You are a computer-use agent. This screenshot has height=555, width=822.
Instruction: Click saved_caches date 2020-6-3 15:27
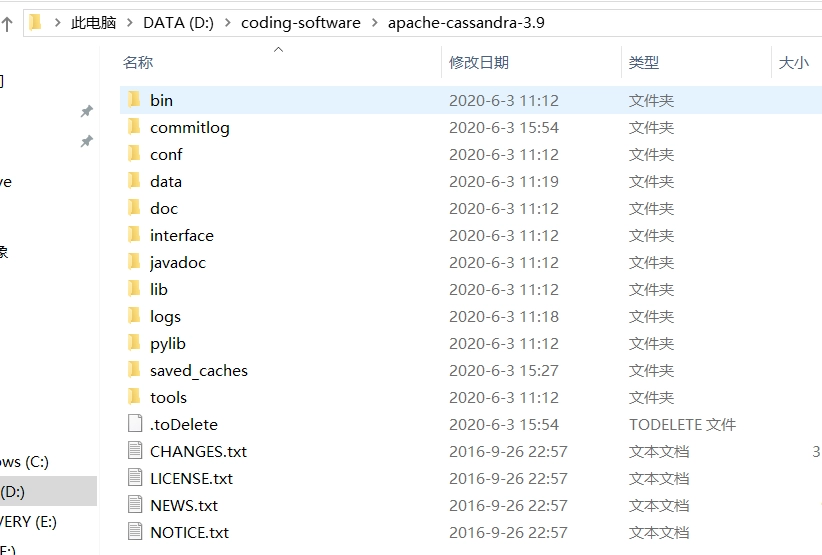pos(504,371)
